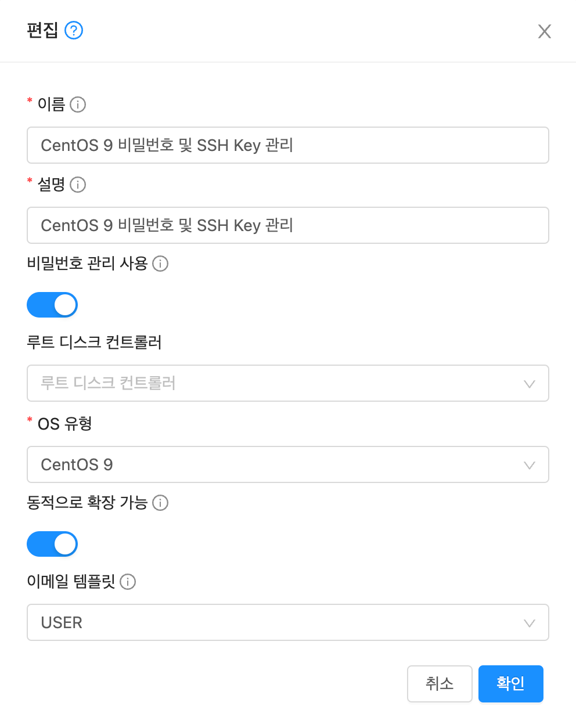Screen dimensions: 576x728
Task: Click the 편집 dialog title text
Action: click(42, 30)
